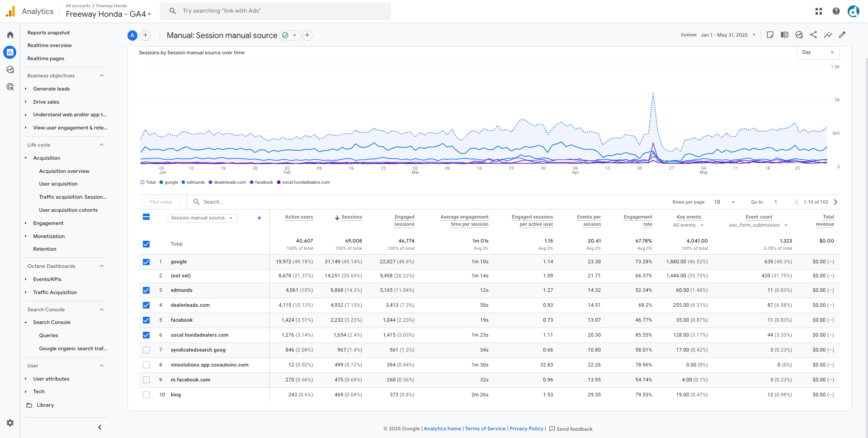Collapse the Business objectives section
Screen dimensions: 868x438
click(102, 76)
